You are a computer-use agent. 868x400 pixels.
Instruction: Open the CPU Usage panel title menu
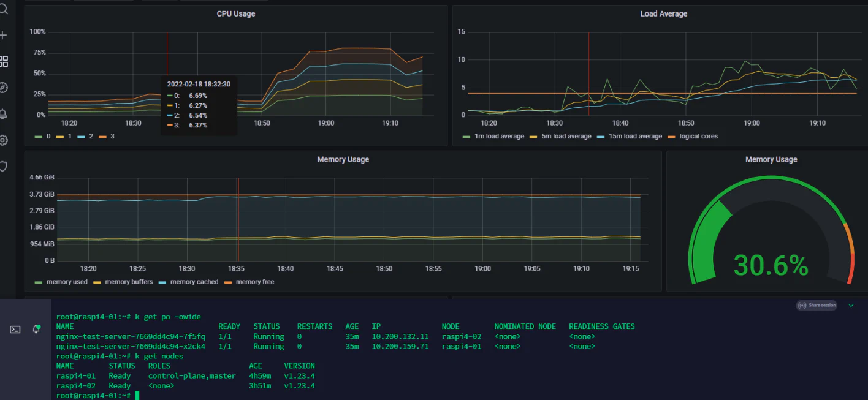(x=236, y=13)
